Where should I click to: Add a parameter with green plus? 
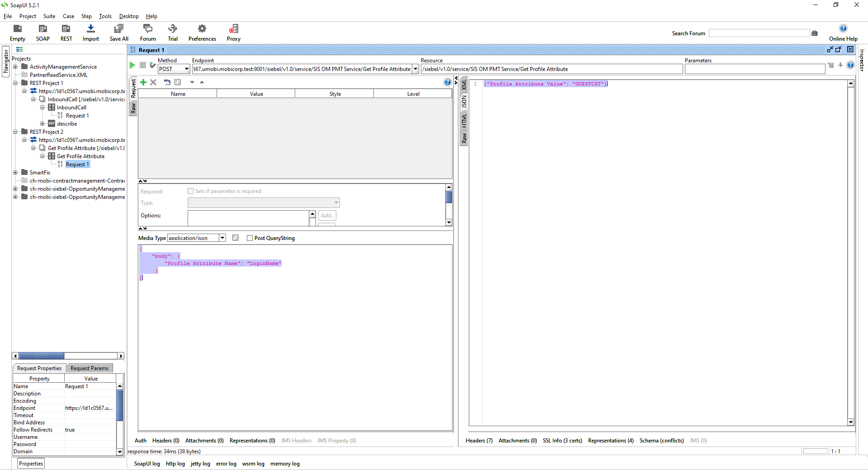143,82
